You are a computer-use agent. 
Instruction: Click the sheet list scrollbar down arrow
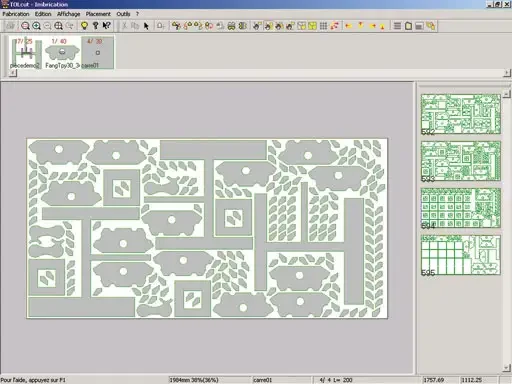pyautogui.click(x=507, y=368)
